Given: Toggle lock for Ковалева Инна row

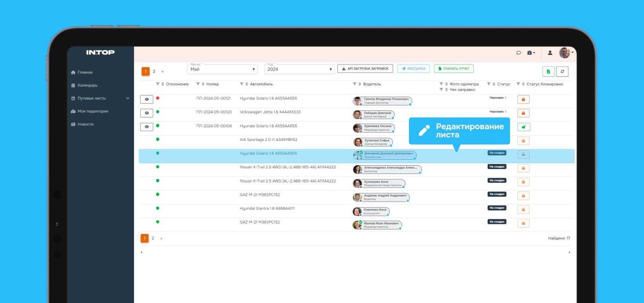Looking at the screenshot, I should tap(523, 209).
